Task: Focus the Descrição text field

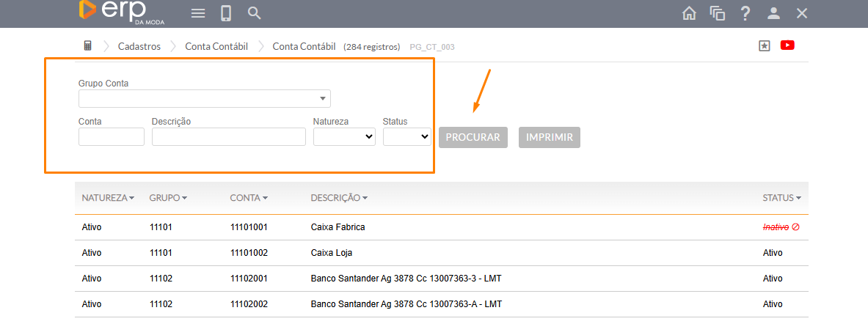Action: tap(228, 136)
